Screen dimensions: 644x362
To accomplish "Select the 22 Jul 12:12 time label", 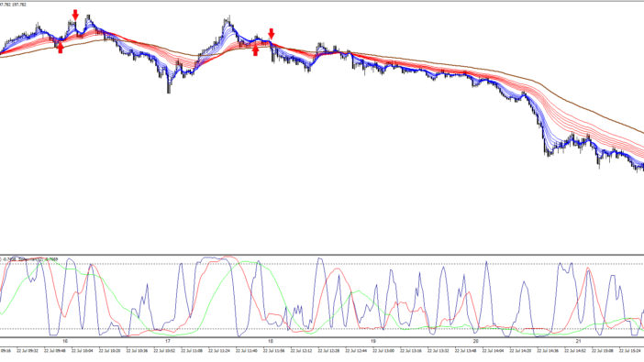I will (302, 351).
